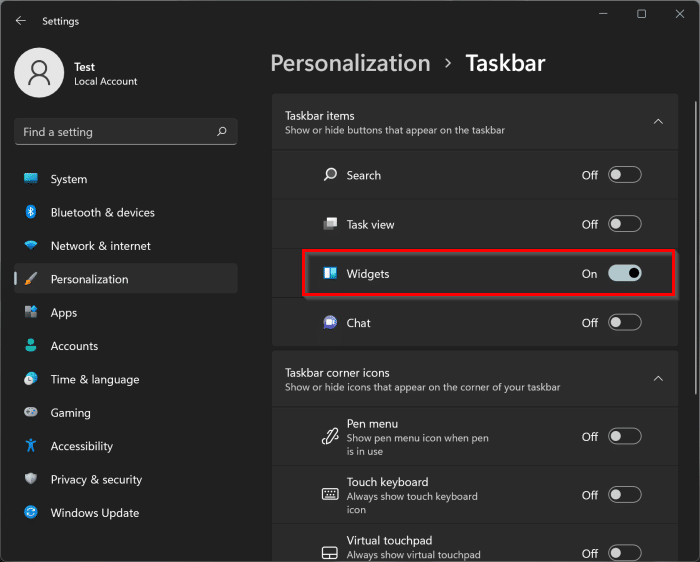Viewport: 700px width, 562px height.
Task: Click the user profile avatar picture
Action: coord(39,73)
